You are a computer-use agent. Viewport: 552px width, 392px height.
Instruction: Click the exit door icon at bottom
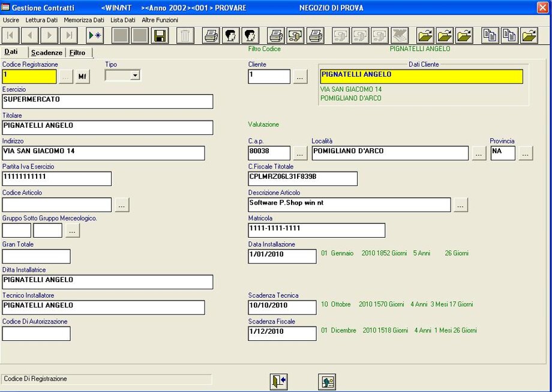click(x=279, y=381)
